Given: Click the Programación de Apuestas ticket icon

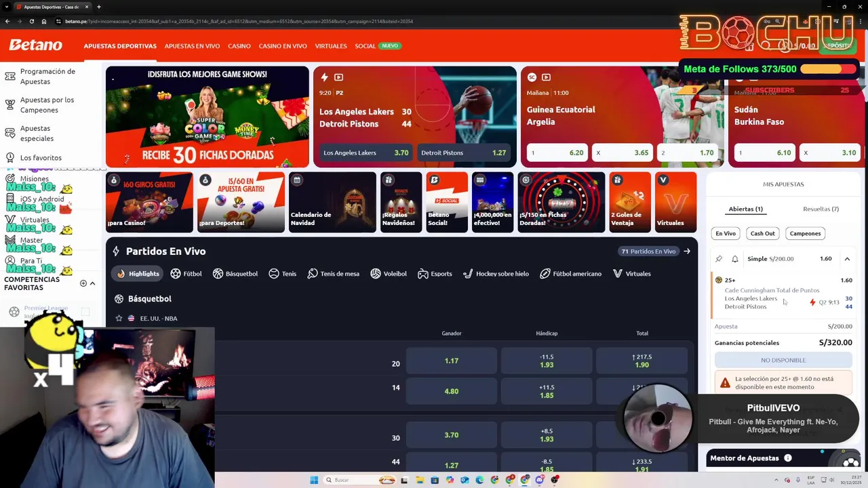Looking at the screenshot, I should point(9,77).
